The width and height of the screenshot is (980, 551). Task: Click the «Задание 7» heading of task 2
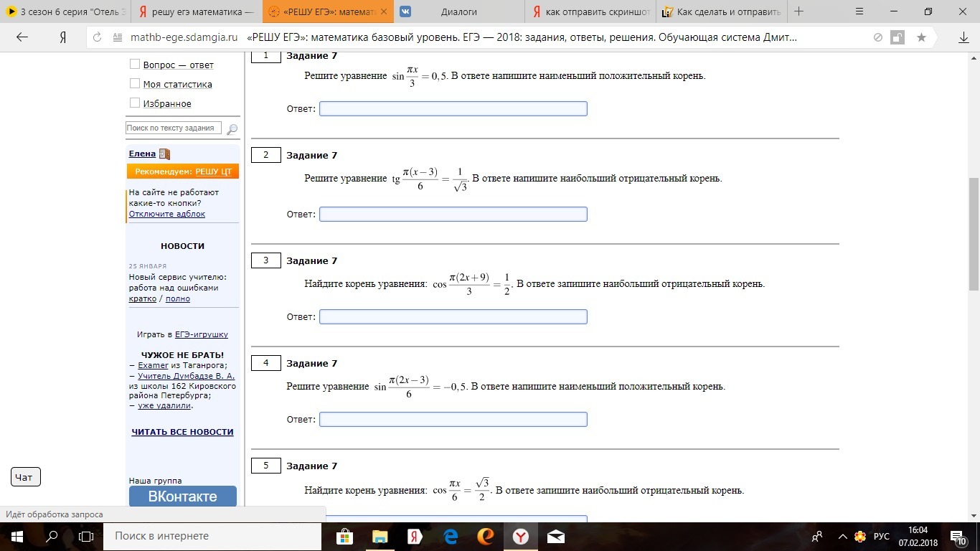[311, 155]
